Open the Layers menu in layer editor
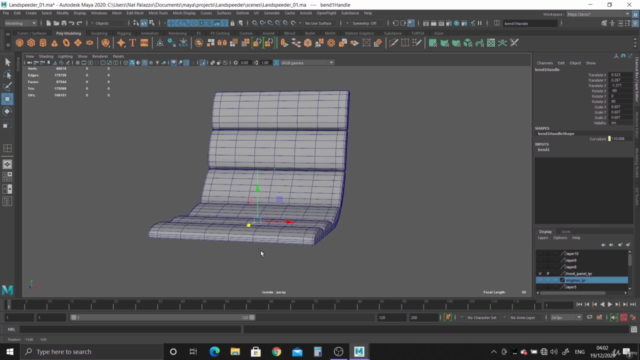 tap(543, 238)
